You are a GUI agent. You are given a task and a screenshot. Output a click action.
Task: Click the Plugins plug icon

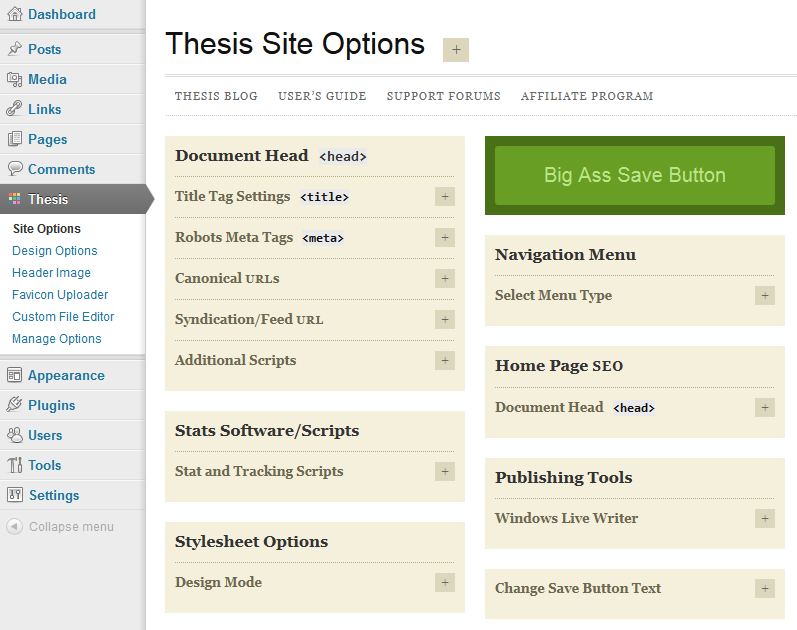15,405
